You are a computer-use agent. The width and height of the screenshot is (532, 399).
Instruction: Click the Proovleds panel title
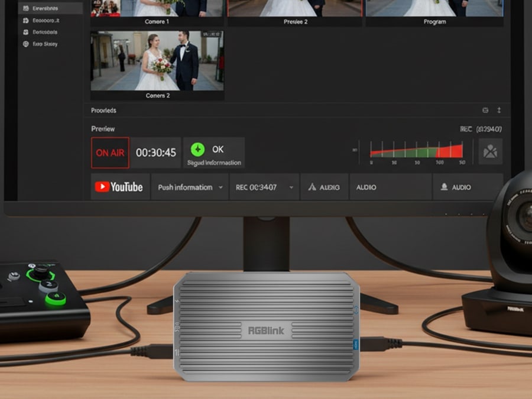point(103,111)
